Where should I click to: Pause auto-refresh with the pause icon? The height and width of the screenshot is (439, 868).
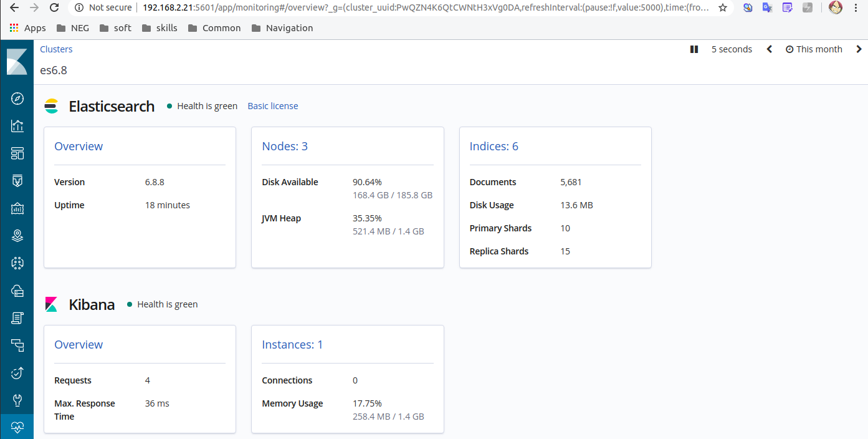point(694,49)
